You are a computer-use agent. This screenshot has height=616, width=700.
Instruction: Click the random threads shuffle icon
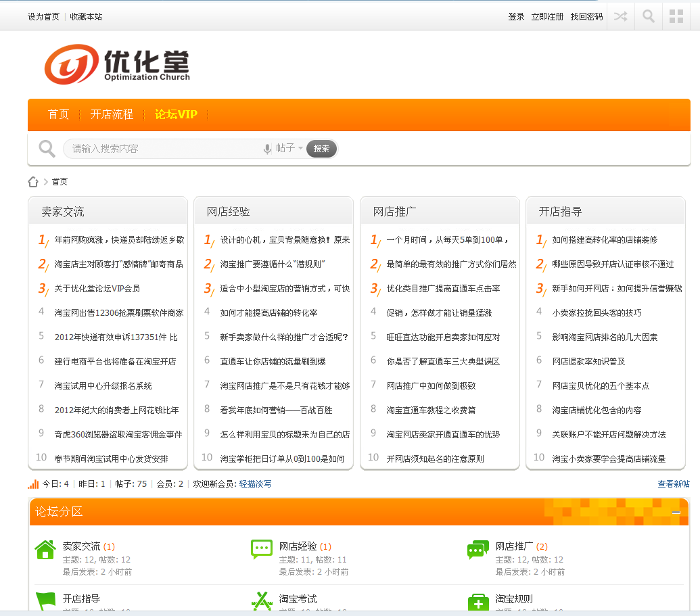tap(620, 16)
